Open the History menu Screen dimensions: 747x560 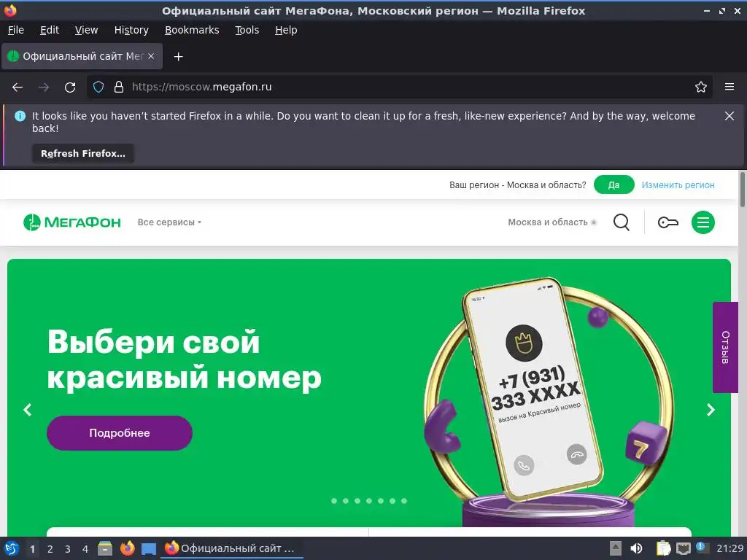131,30
